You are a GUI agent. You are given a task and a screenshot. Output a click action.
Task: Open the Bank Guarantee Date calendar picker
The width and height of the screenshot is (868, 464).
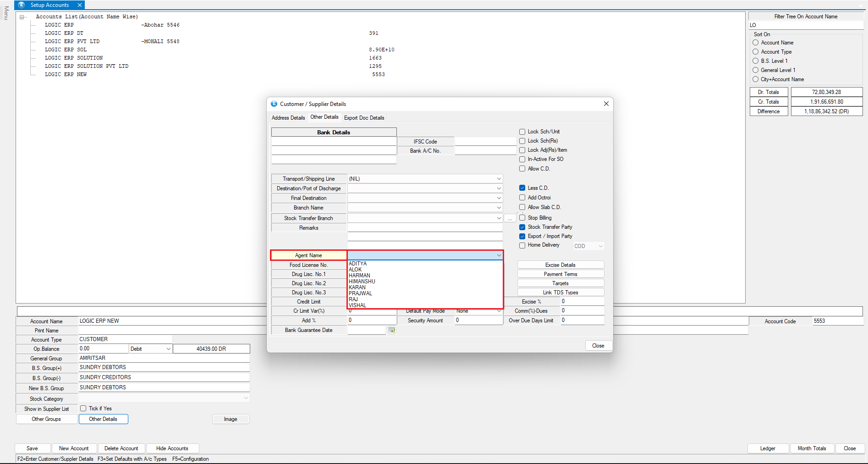(391, 330)
